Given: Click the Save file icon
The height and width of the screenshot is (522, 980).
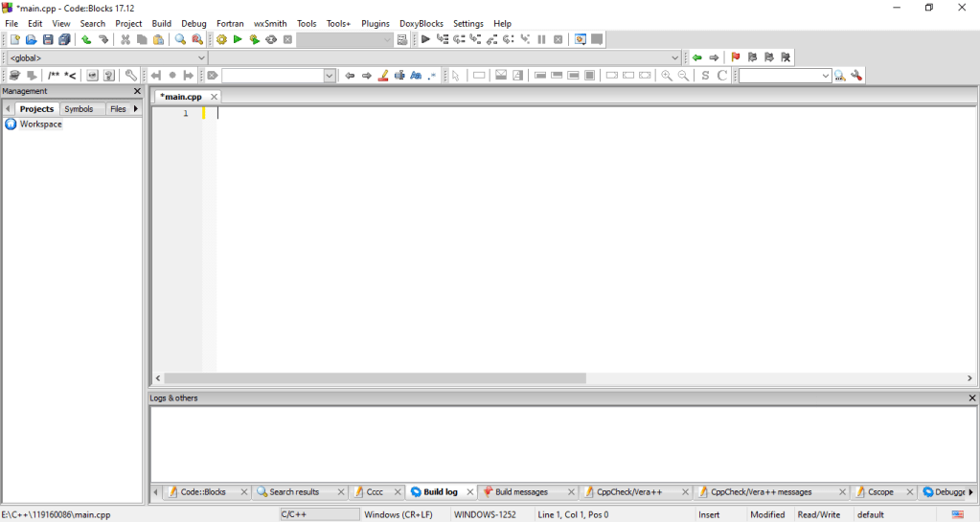Looking at the screenshot, I should point(48,40).
